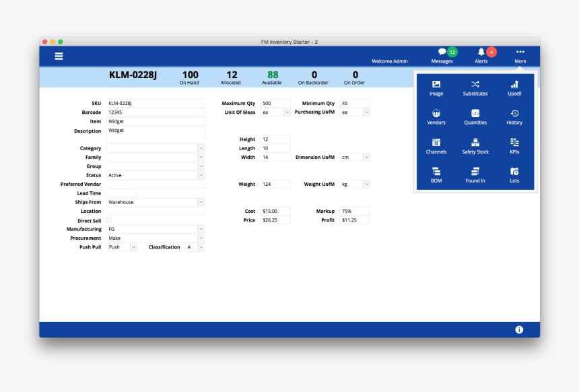Expand the Ships From Warehouse dropdown
This screenshot has width=579, height=392.
(x=201, y=202)
